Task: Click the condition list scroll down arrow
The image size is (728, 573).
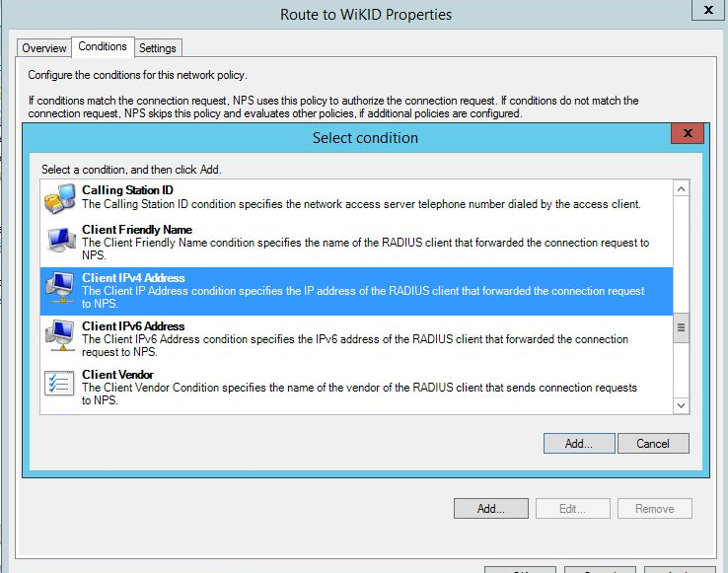Action: [681, 405]
